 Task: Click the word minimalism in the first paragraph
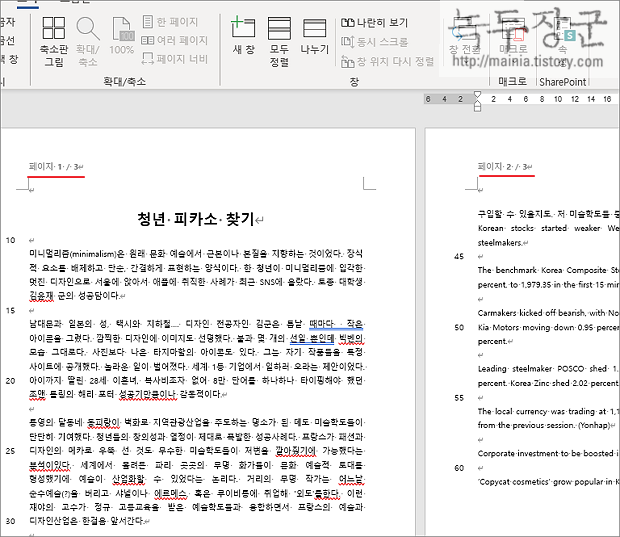click(x=93, y=254)
